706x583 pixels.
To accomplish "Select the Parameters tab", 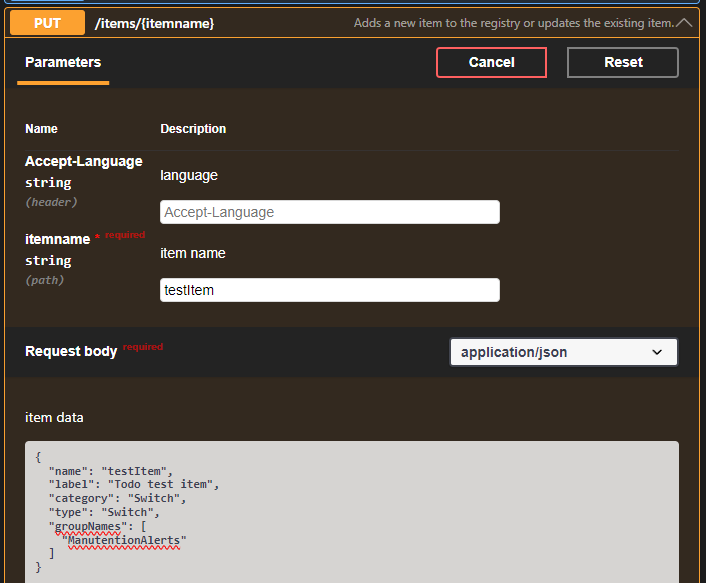I will (x=63, y=62).
